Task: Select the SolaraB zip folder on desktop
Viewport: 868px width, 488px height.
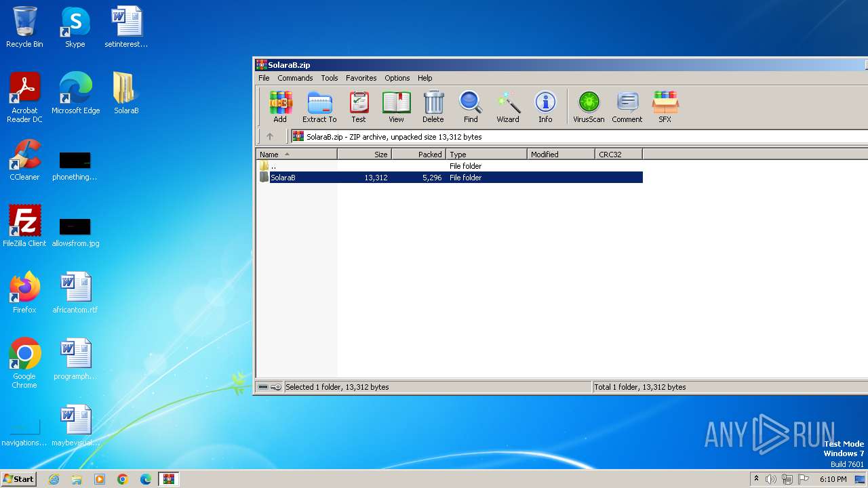Action: click(126, 94)
